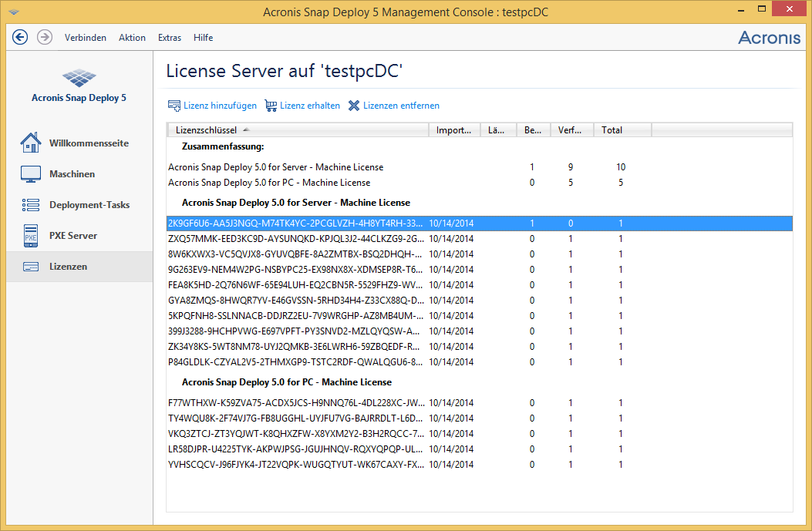Click Lizenz hinzufügen link
This screenshot has width=812, height=531.
coord(220,106)
